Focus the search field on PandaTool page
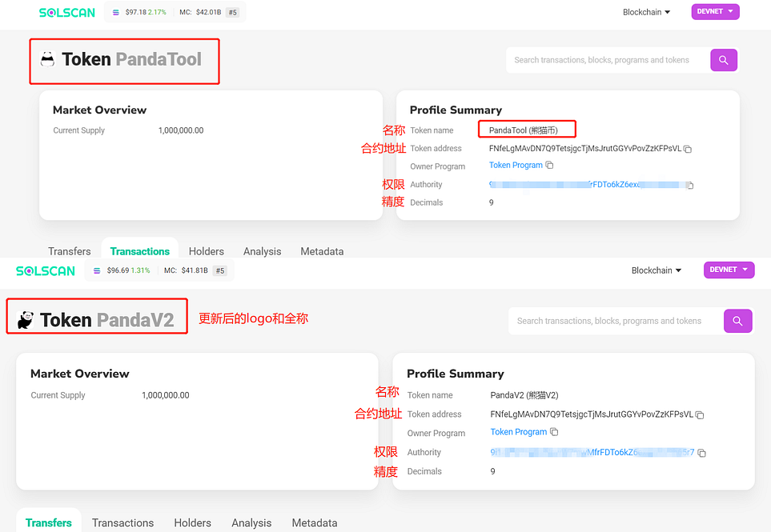Screen dimensions: 771x532 [x=608, y=60]
